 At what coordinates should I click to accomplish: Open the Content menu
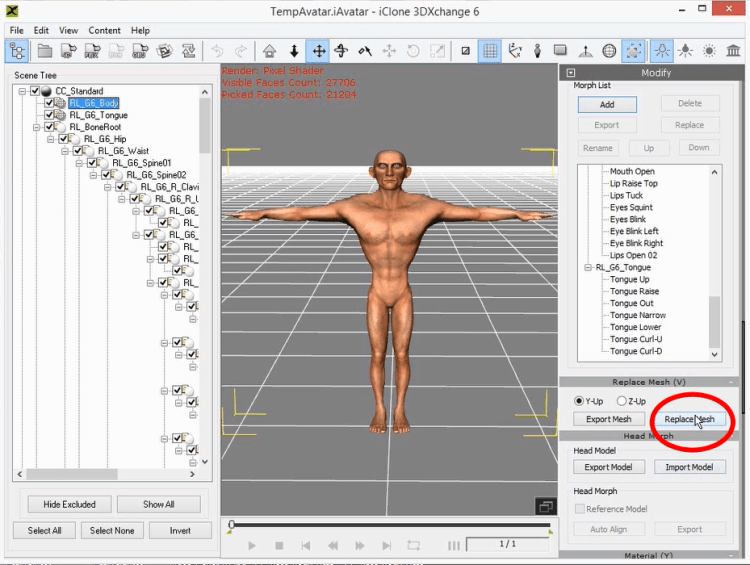[x=104, y=30]
